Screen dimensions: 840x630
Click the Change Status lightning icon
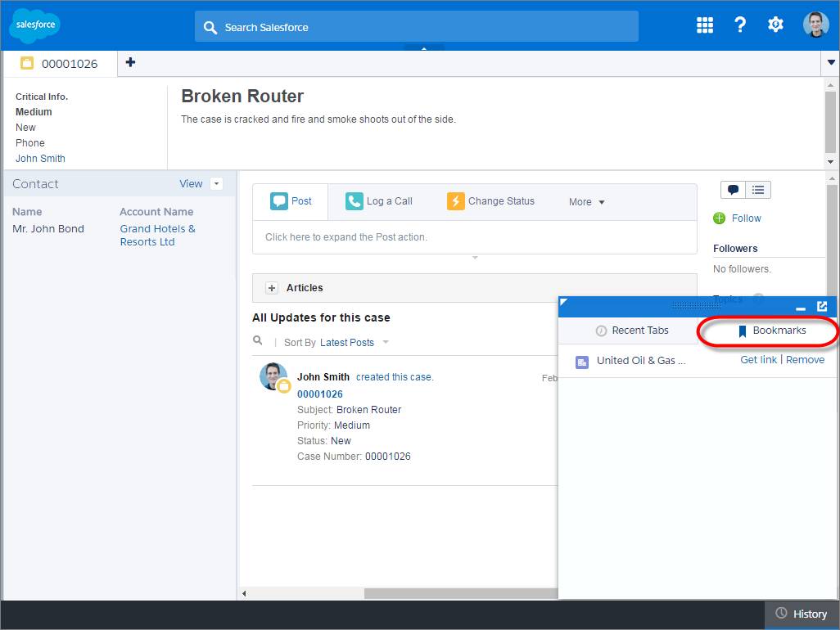455,201
